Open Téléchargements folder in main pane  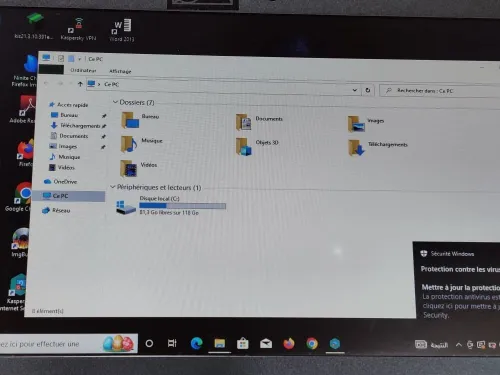tap(378, 148)
